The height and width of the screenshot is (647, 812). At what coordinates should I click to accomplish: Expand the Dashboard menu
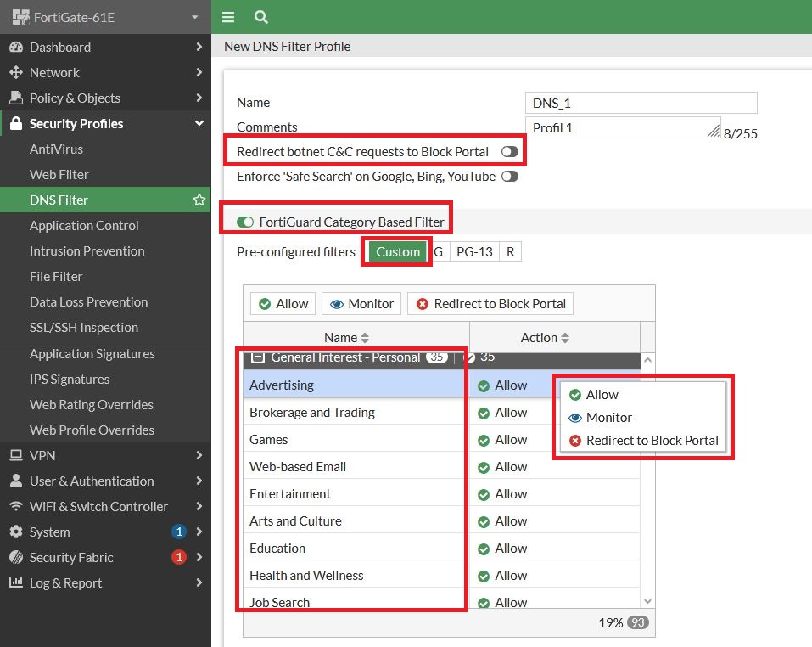pos(199,48)
